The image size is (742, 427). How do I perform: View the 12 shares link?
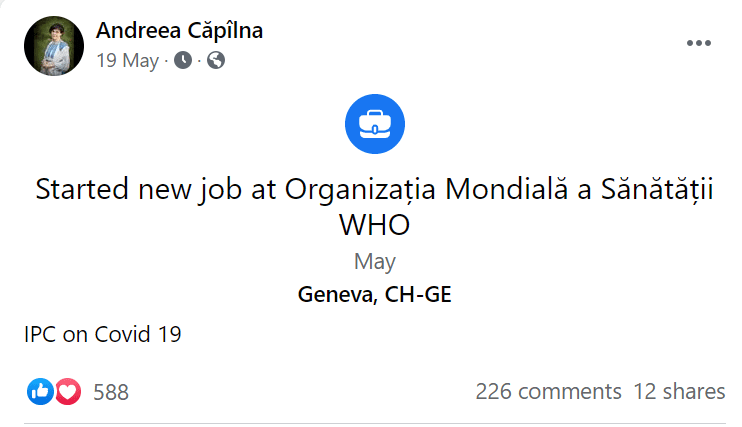680,391
